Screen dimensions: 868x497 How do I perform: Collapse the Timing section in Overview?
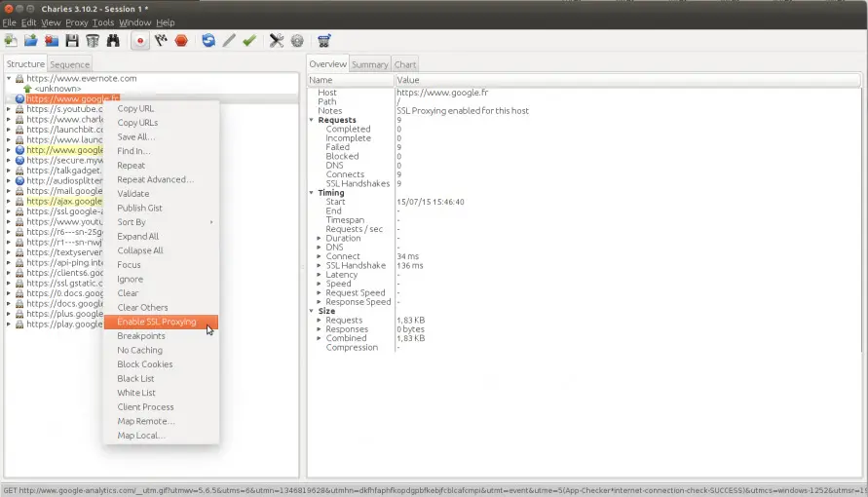tap(311, 193)
